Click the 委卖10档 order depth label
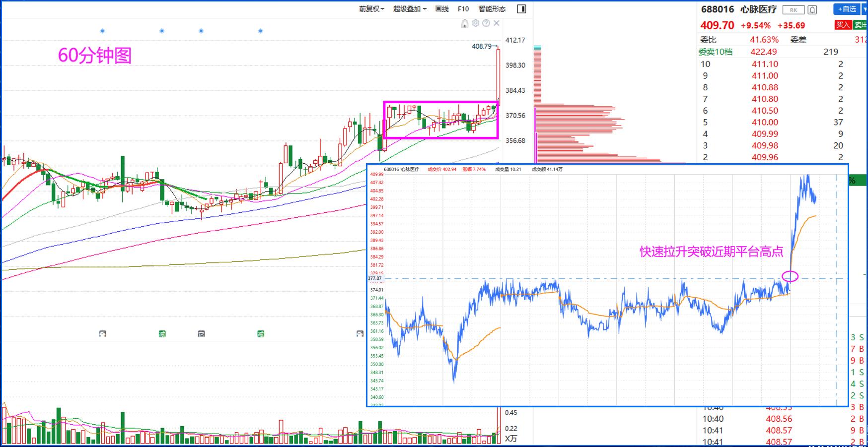 coord(715,52)
